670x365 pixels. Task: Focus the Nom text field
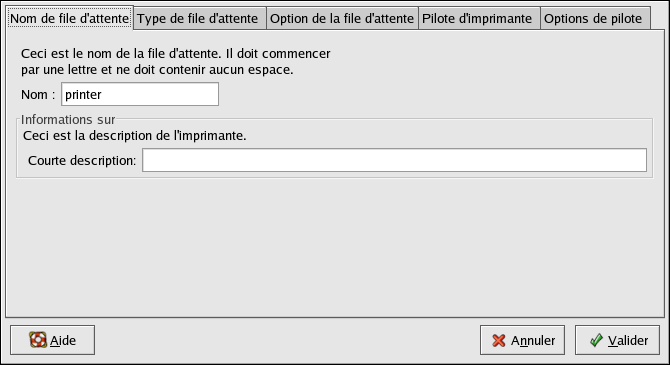pyautogui.click(x=140, y=94)
